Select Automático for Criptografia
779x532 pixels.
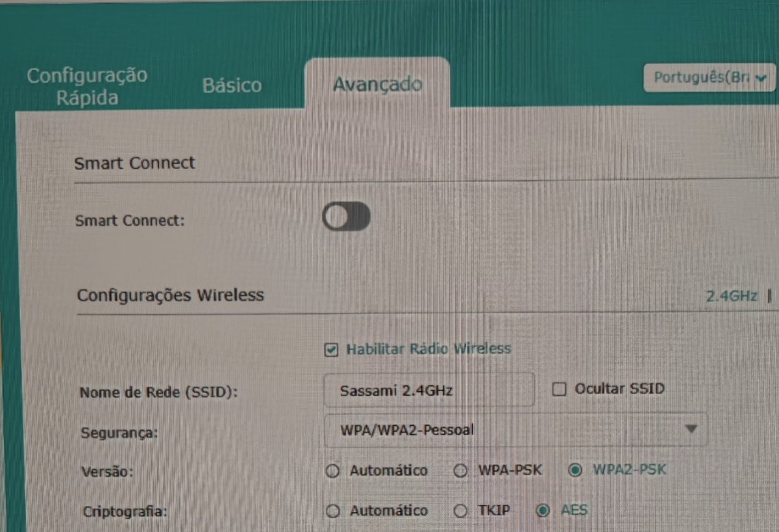[333, 511]
